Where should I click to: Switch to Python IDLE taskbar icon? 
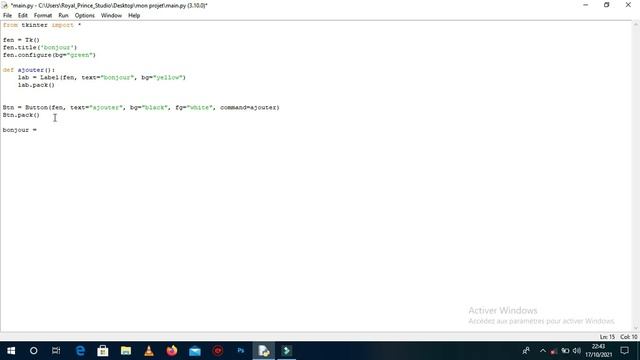[264, 351]
